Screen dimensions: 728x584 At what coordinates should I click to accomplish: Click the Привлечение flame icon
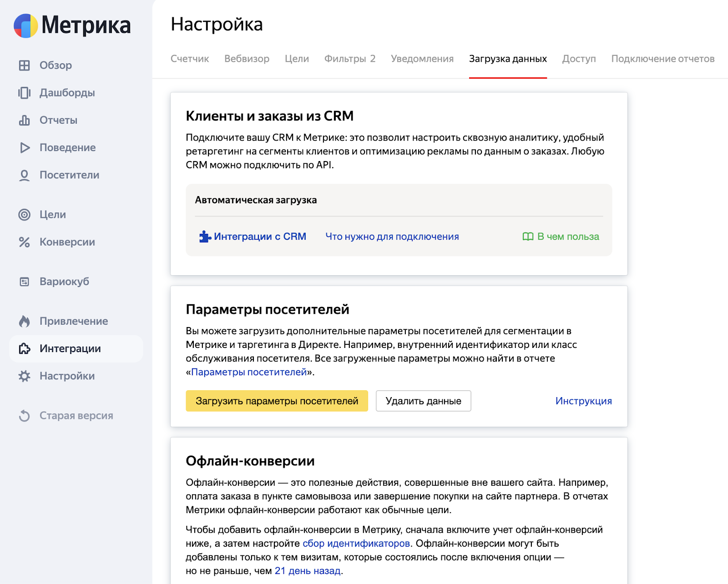coord(24,321)
